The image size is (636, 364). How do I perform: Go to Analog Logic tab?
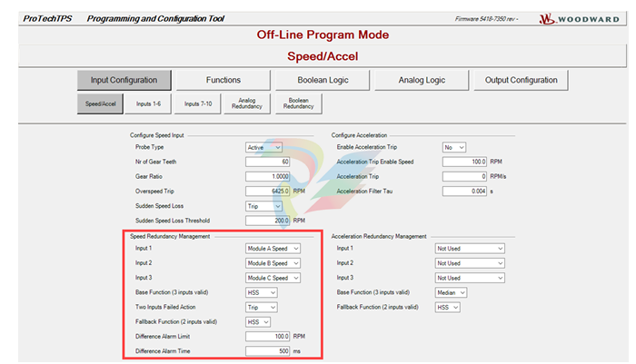(422, 80)
